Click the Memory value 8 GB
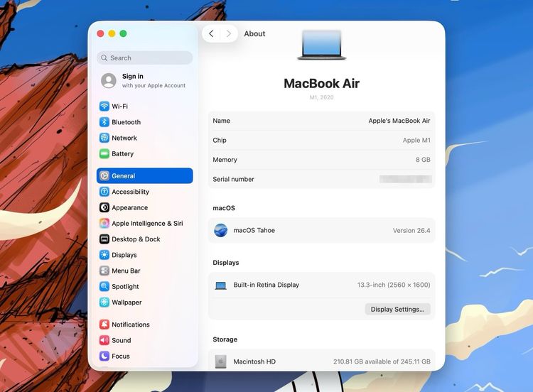 (423, 160)
